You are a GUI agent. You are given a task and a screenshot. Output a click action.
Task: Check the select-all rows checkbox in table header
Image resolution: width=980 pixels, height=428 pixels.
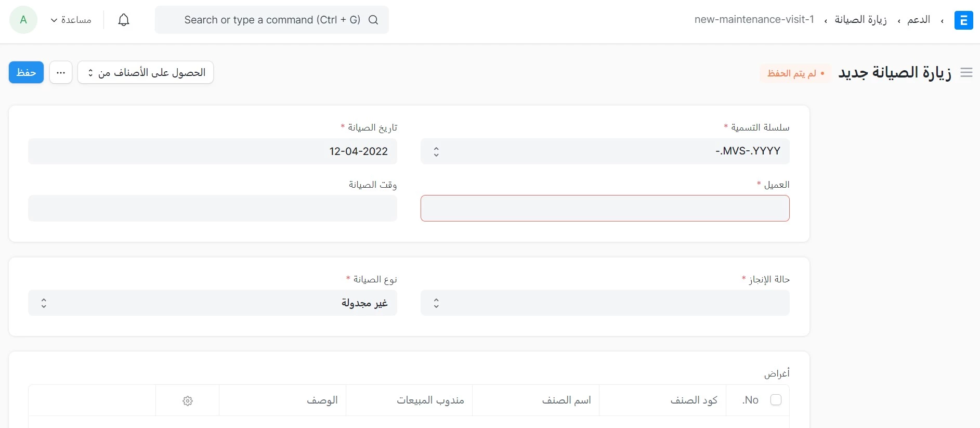click(x=776, y=400)
